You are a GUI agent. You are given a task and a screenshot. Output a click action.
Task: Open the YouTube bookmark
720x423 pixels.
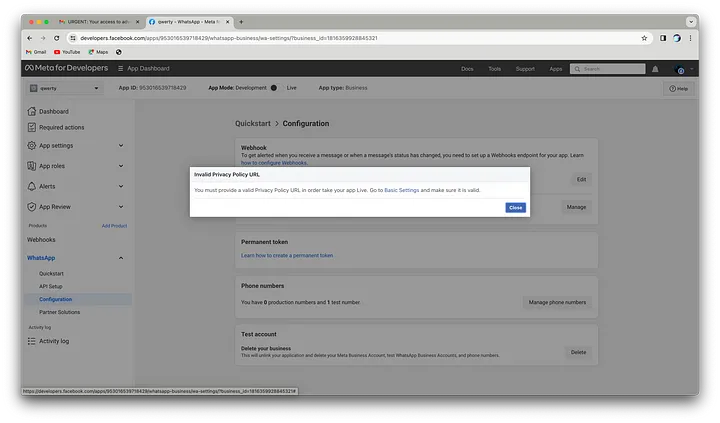(x=67, y=52)
